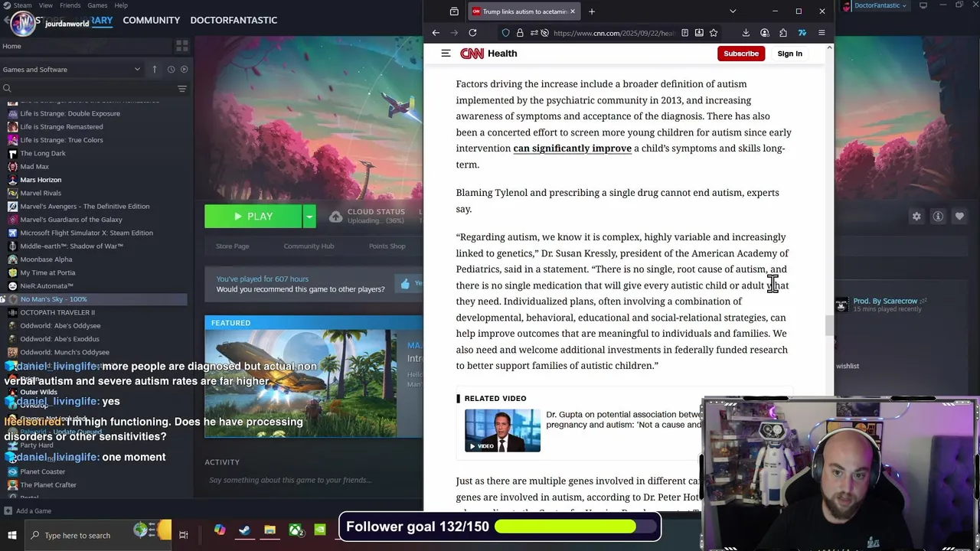Open DoctorFantastic account dropdown in Steam
This screenshot has height=551, width=980.
(x=879, y=5)
